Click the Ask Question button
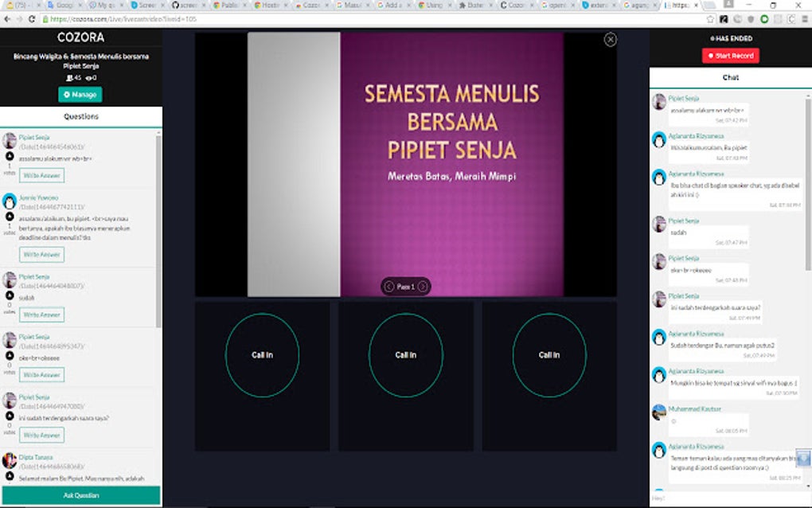 pyautogui.click(x=80, y=494)
